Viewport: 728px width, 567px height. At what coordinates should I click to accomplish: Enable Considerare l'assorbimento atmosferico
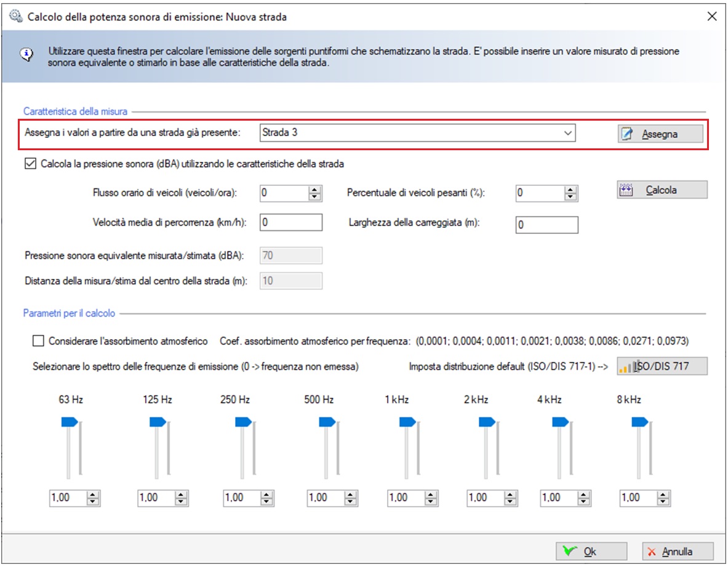coord(38,341)
